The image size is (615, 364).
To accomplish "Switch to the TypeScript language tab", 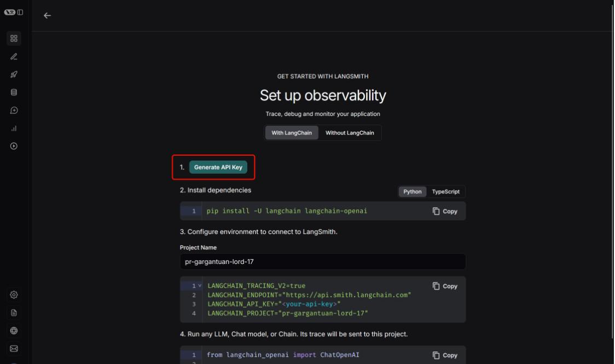I will pyautogui.click(x=445, y=192).
